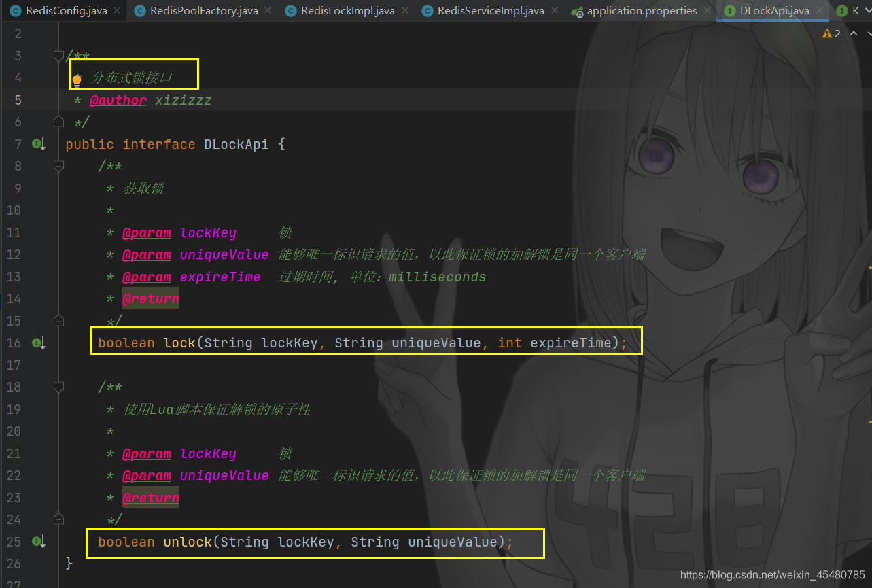872x588 pixels.
Task: Close the RedisLockImpl.java tab
Action: click(404, 11)
